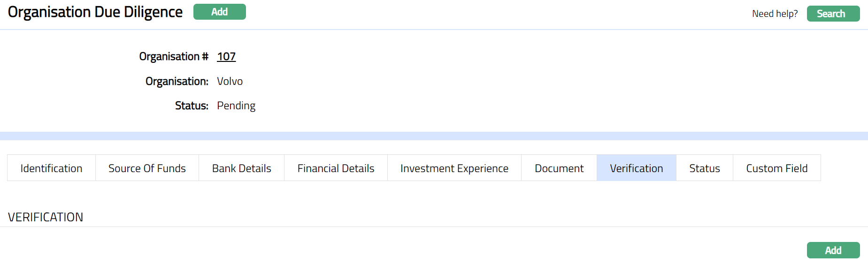Click the Volvo organisation name
This screenshot has width=868, height=264.
click(x=230, y=82)
